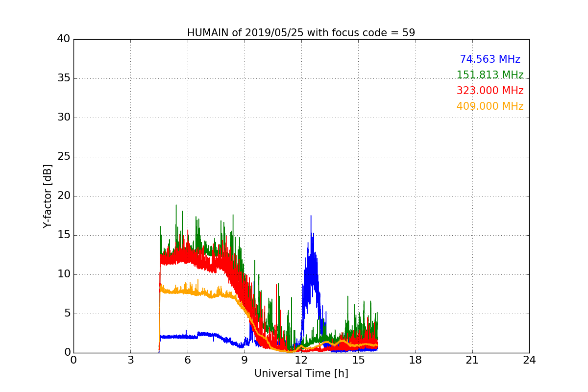
Task: Click the y-axis tick label 20
Action: coord(64,196)
